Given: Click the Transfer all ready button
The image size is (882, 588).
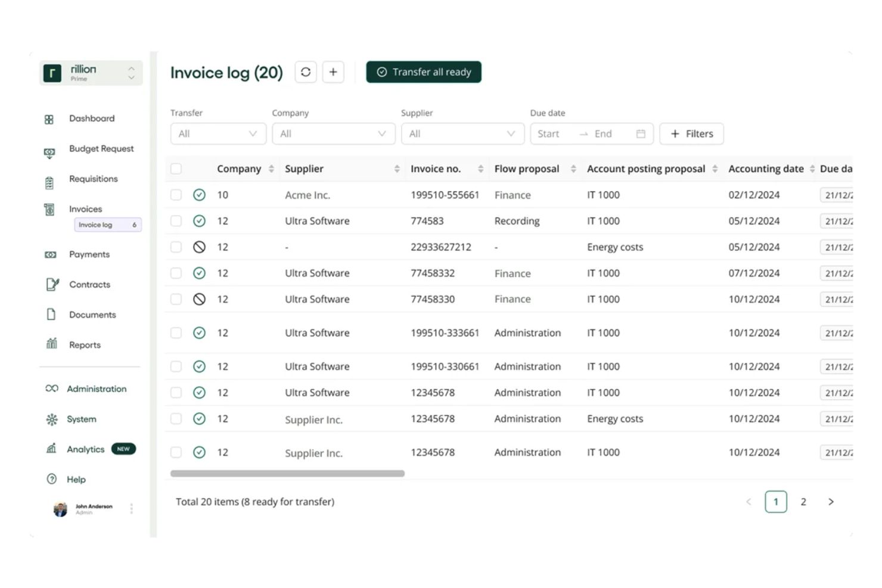Looking at the screenshot, I should [424, 71].
